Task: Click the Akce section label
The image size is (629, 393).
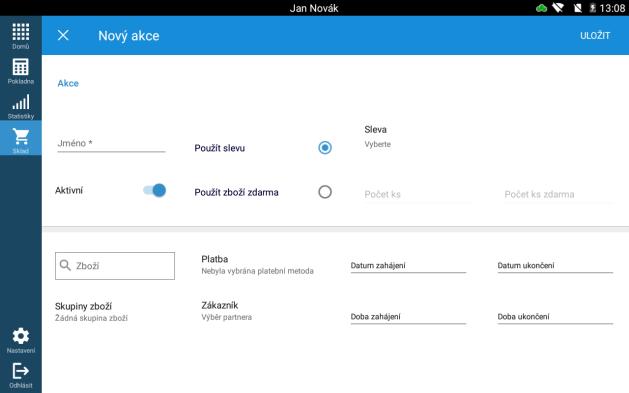Action: coord(68,83)
